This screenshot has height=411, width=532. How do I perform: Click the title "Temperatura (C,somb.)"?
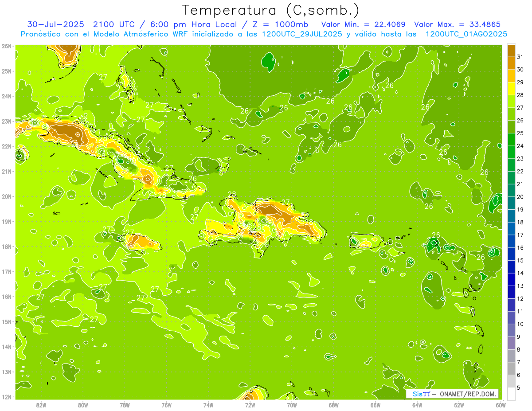pos(271,10)
